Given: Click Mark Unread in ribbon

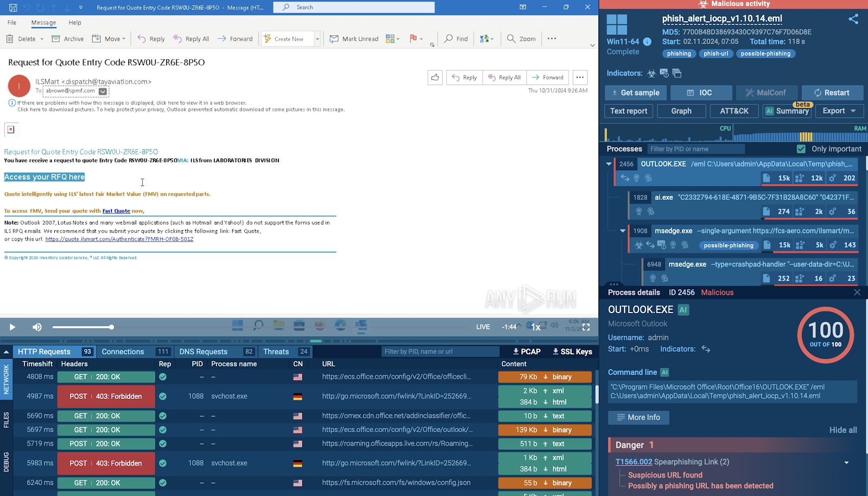Looking at the screenshot, I should point(354,39).
